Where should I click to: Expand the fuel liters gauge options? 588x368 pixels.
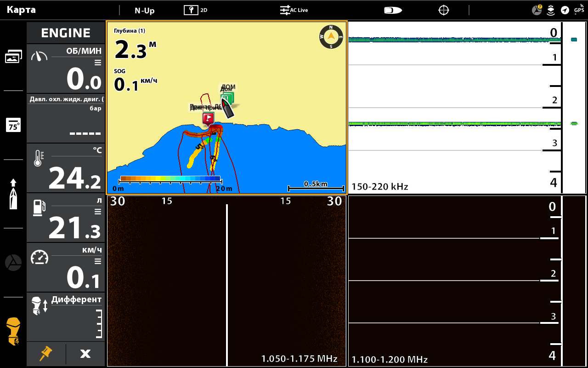(x=97, y=212)
